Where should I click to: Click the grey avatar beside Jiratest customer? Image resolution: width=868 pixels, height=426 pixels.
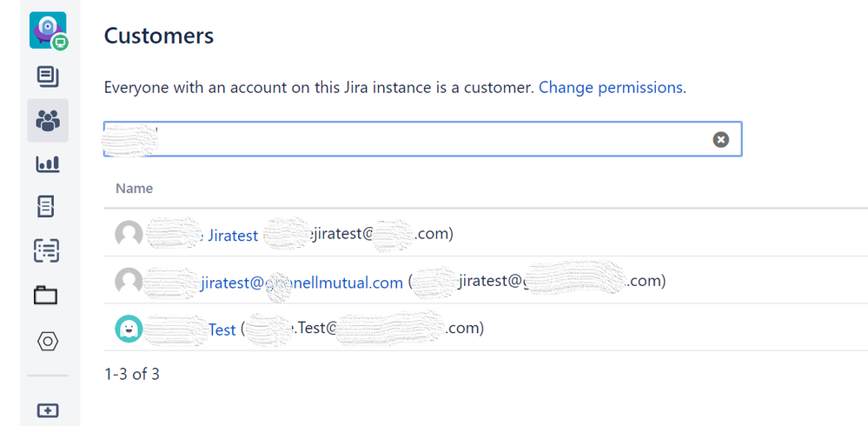[x=129, y=234]
